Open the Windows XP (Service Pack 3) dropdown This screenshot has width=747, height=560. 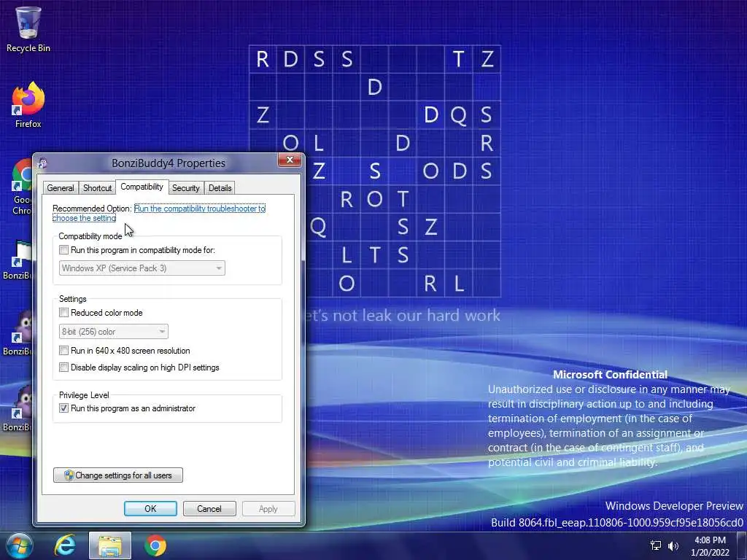coord(142,268)
